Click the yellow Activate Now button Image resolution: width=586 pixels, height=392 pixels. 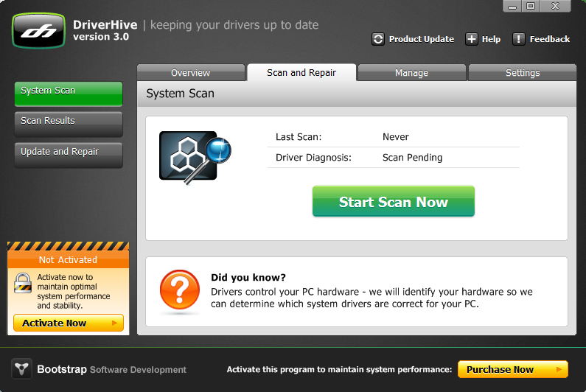click(x=68, y=323)
